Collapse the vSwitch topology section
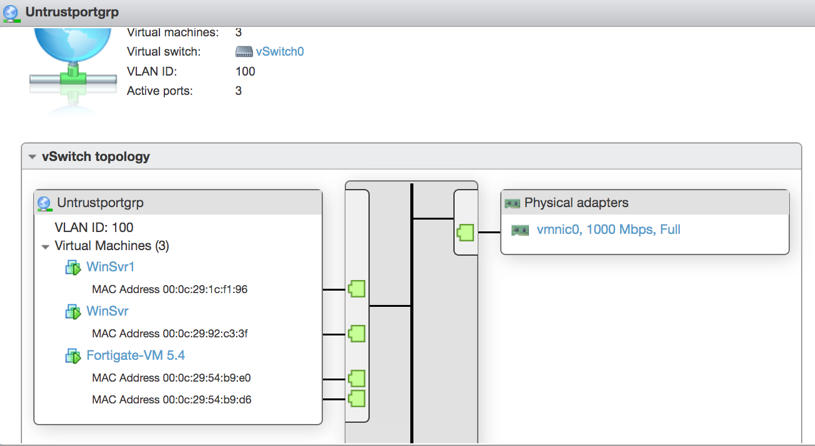Viewport: 815px width, 446px height. point(32,156)
